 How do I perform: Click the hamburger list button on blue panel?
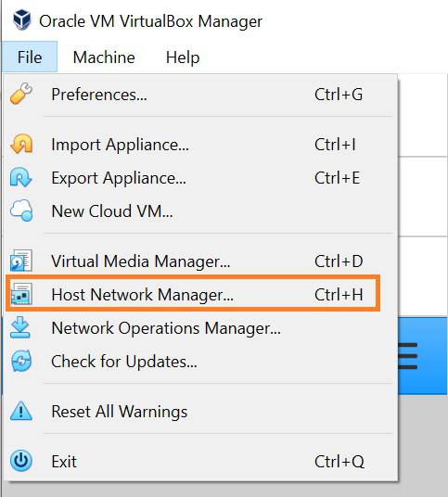(x=407, y=356)
